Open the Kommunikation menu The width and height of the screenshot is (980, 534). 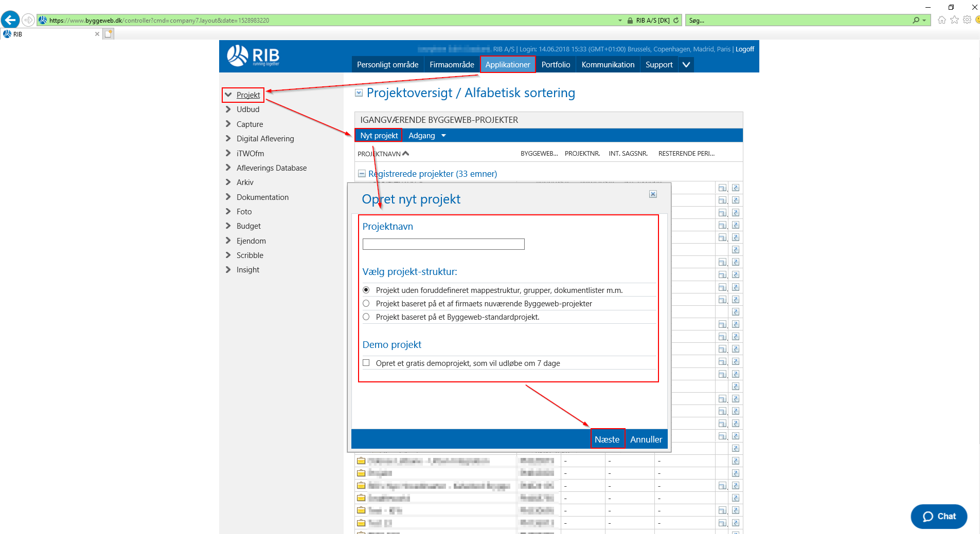(608, 64)
